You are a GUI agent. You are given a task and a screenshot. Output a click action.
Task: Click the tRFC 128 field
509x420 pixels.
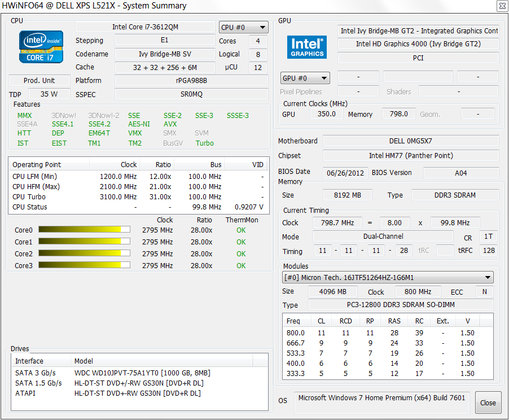tap(489, 251)
